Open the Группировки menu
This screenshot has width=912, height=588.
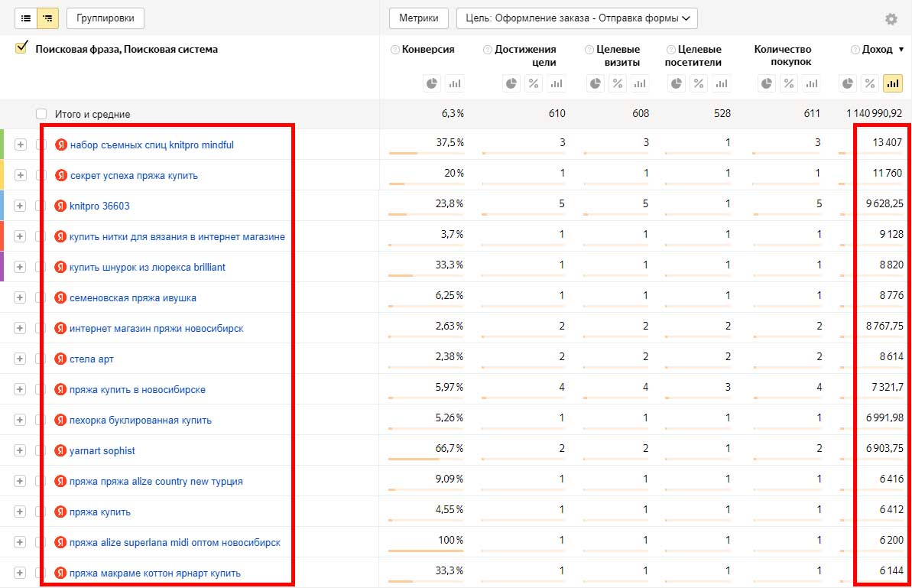(105, 18)
